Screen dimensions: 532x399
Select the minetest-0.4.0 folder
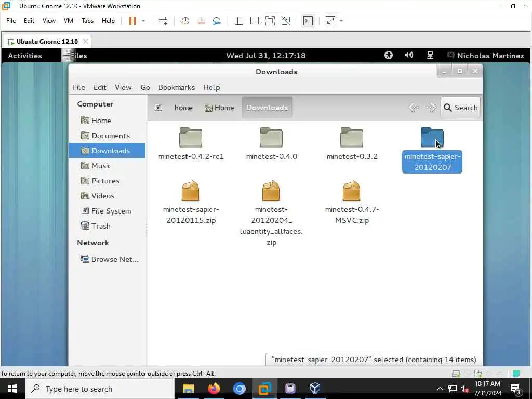click(271, 143)
